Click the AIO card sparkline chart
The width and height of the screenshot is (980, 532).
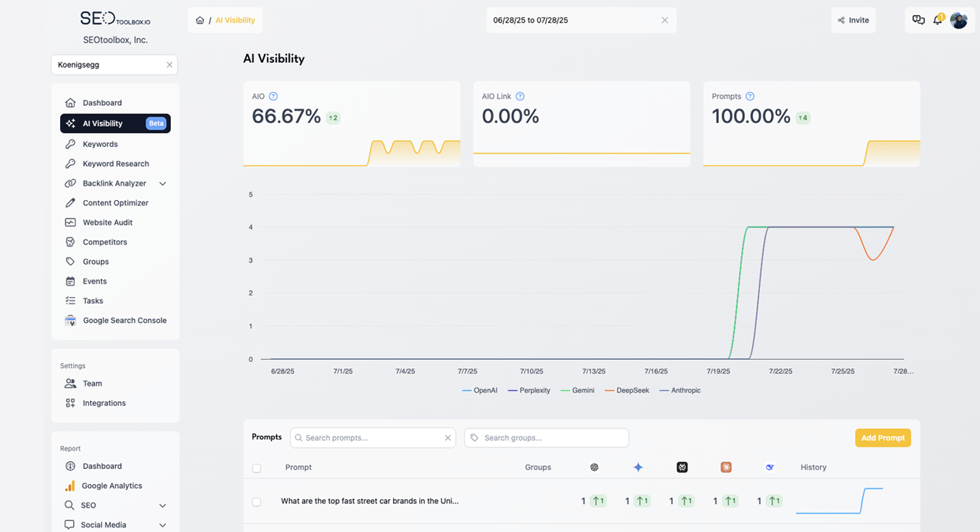pos(352,152)
